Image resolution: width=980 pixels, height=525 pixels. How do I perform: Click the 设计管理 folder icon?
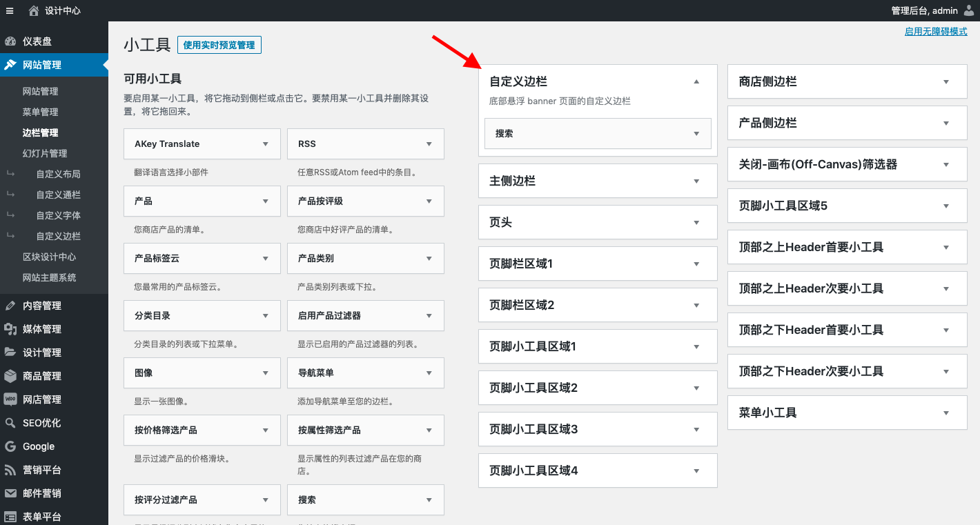click(x=10, y=353)
